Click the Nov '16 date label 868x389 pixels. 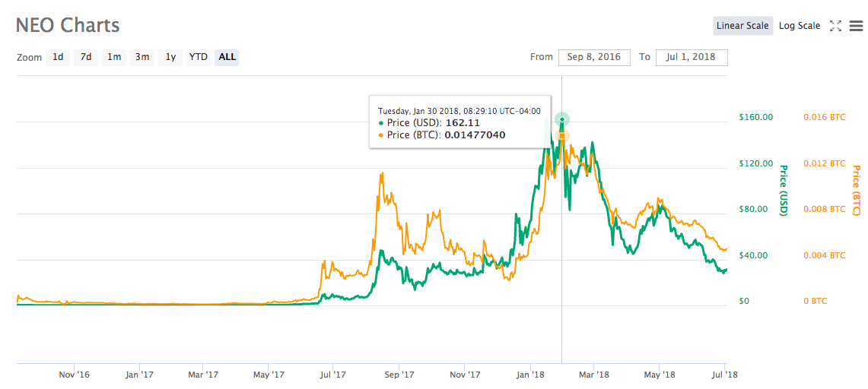coord(75,375)
